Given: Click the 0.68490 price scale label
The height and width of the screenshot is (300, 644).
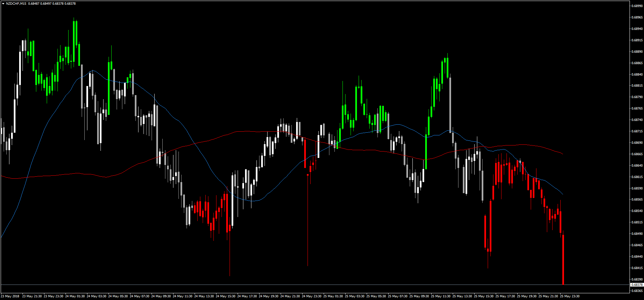Looking at the screenshot, I should [x=637, y=234].
